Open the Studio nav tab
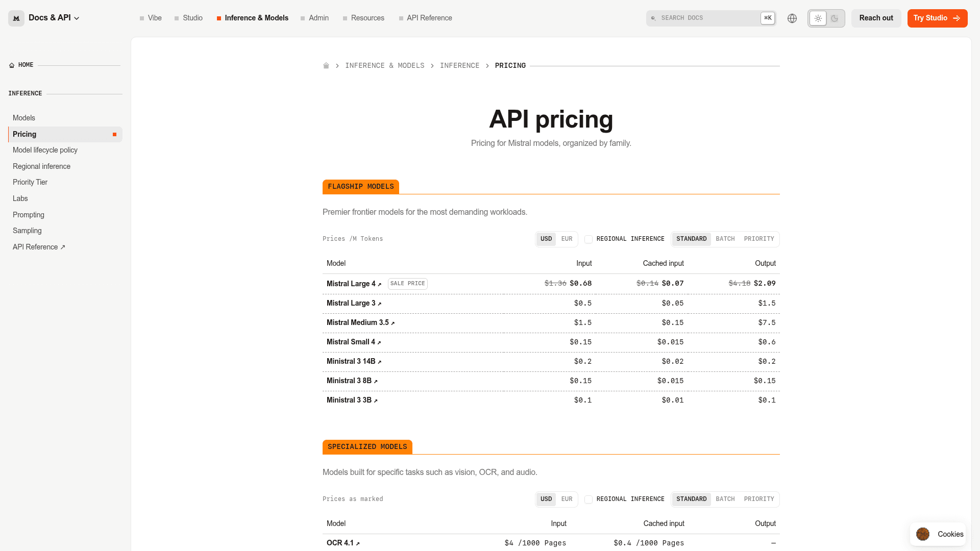Viewport: 980px width, 551px height. click(188, 18)
